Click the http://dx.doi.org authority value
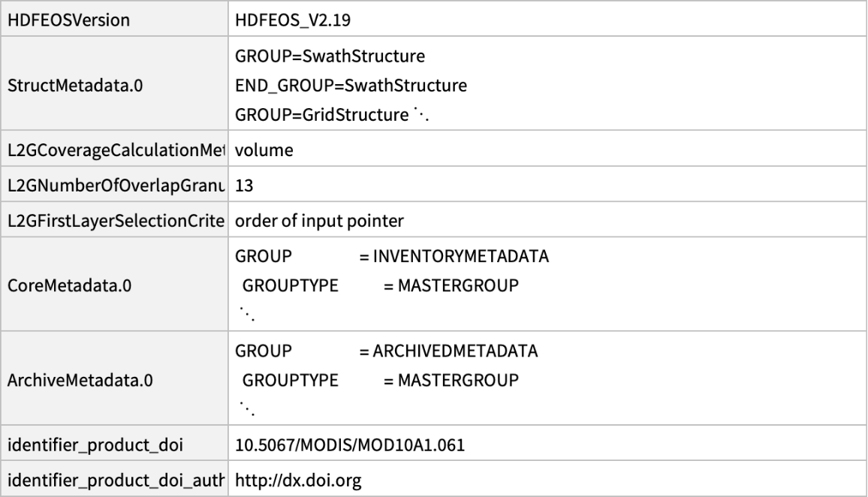 click(299, 480)
